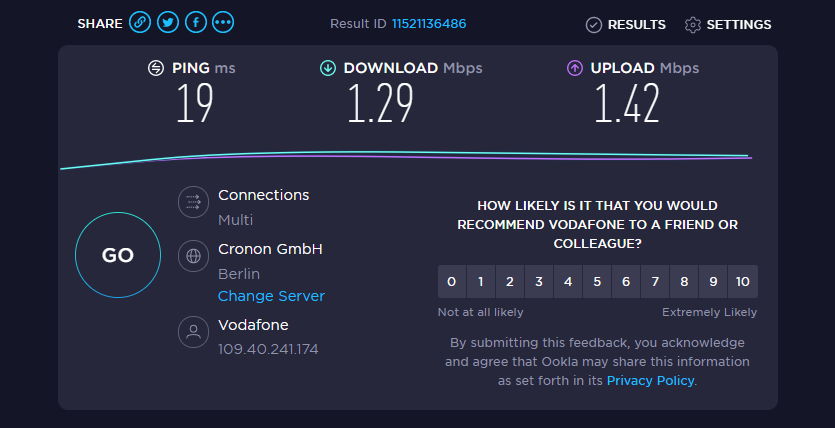The height and width of the screenshot is (428, 835).
Task: Click the Settings gear icon
Action: click(693, 24)
